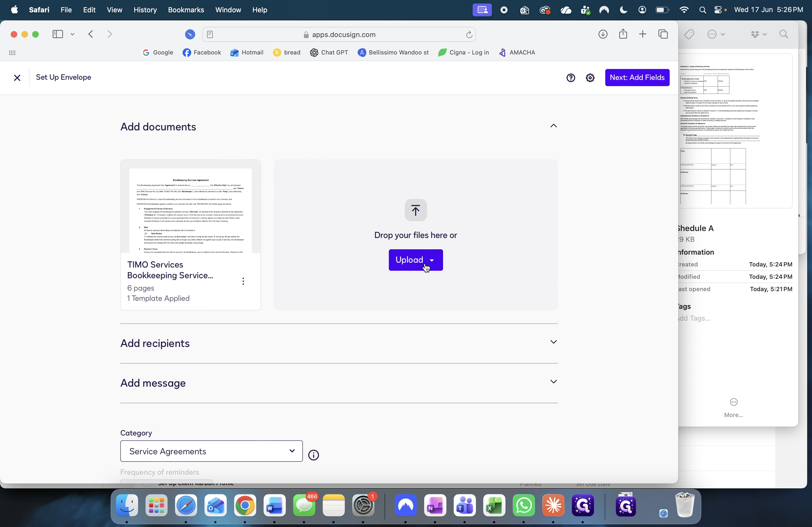Open Finder tags toolbar icon
Image resolution: width=812 pixels, height=527 pixels.
(x=689, y=34)
